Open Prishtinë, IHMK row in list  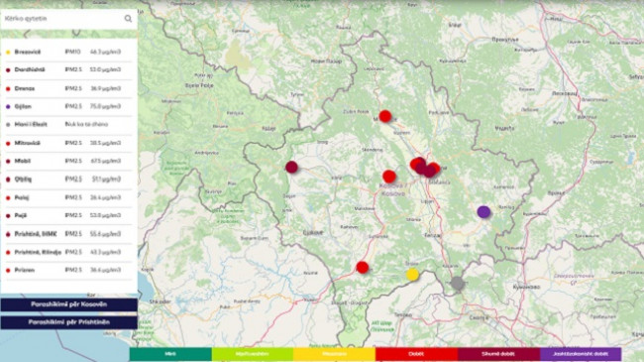68,234
